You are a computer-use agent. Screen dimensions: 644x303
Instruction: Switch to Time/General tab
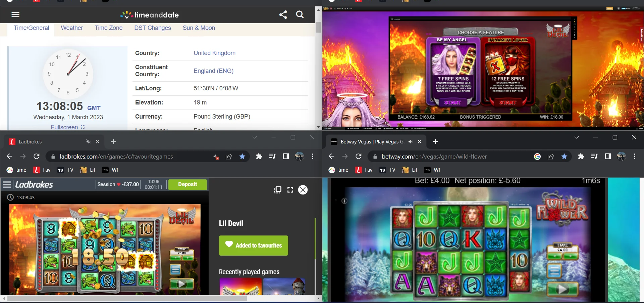click(x=31, y=28)
